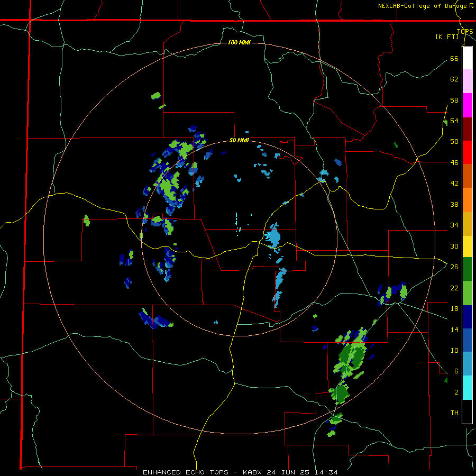
Task: Select the medium blue legend swatch
Action: coord(467,340)
